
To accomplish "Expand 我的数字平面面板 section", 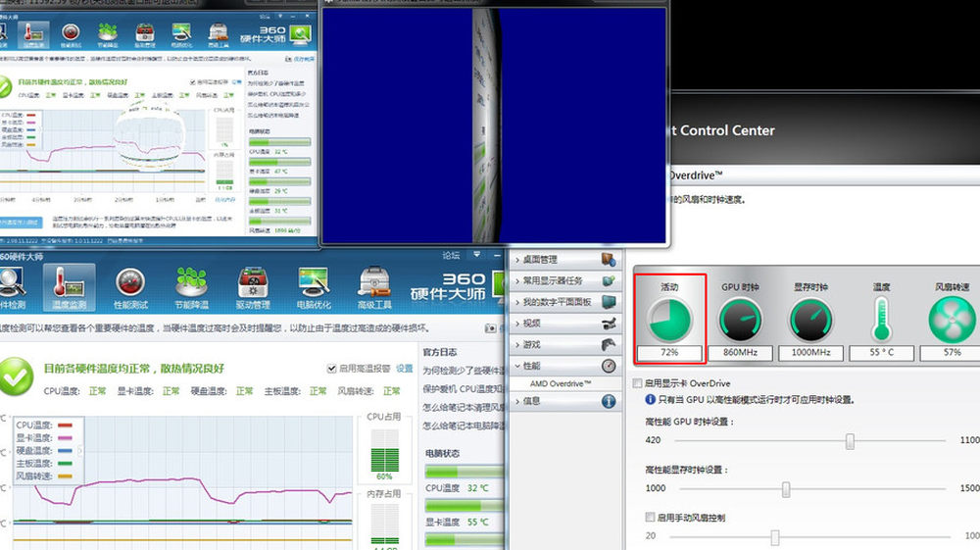I will 517,302.
